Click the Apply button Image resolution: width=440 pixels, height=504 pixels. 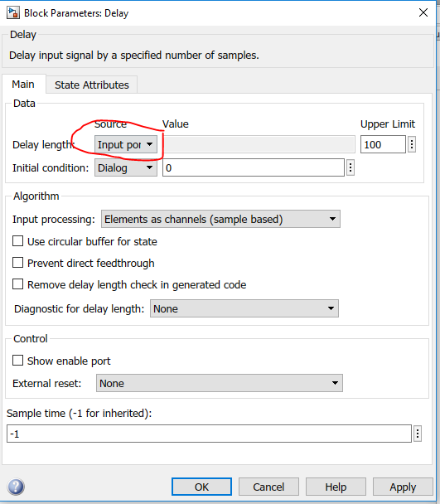pyautogui.click(x=403, y=487)
